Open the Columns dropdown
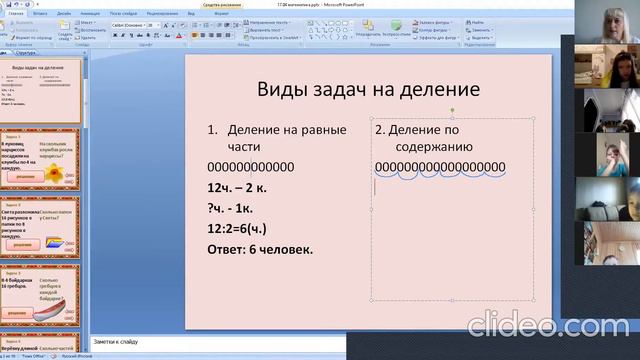640x360 pixels. pos(229,36)
